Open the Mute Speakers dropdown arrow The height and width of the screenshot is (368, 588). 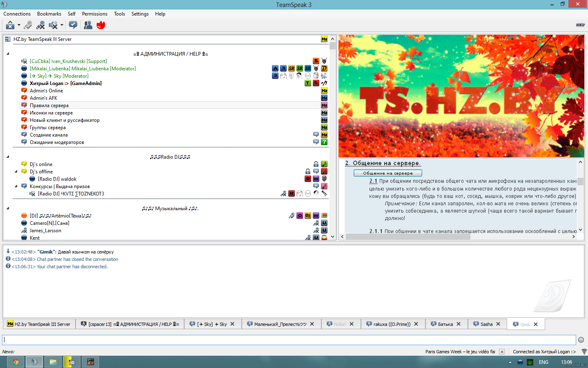click(x=62, y=25)
